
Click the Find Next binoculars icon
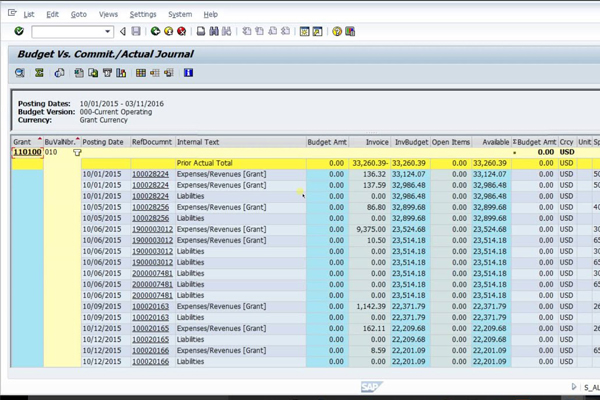[x=227, y=31]
